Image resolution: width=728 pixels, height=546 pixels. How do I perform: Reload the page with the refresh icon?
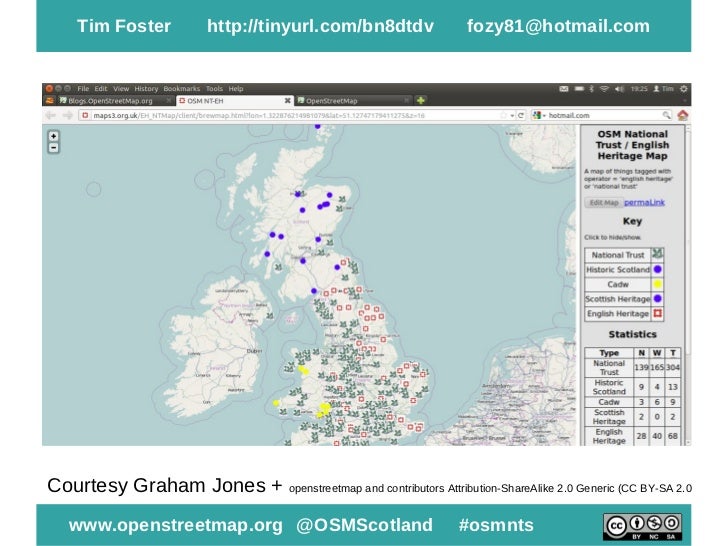(521, 115)
